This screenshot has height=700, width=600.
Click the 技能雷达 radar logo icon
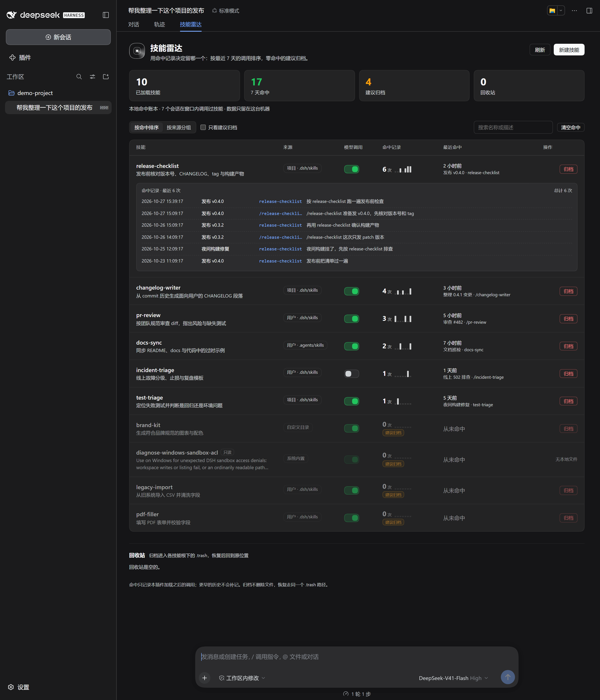point(137,51)
